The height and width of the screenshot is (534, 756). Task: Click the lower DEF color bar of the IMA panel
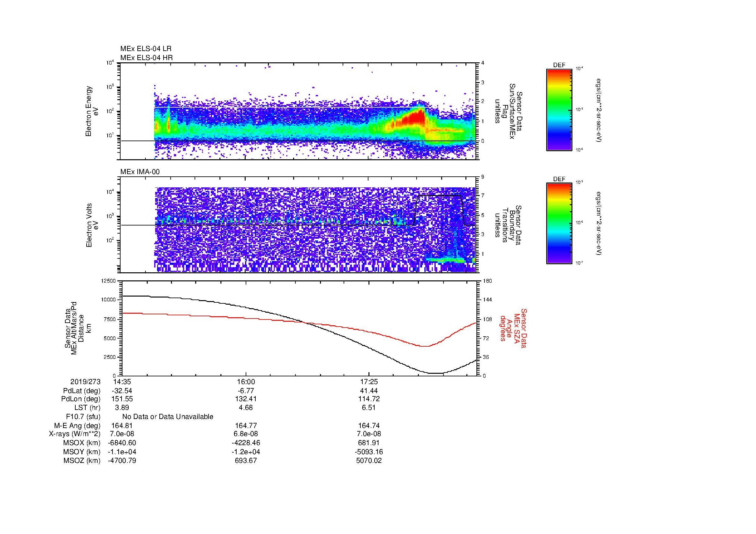[559, 224]
